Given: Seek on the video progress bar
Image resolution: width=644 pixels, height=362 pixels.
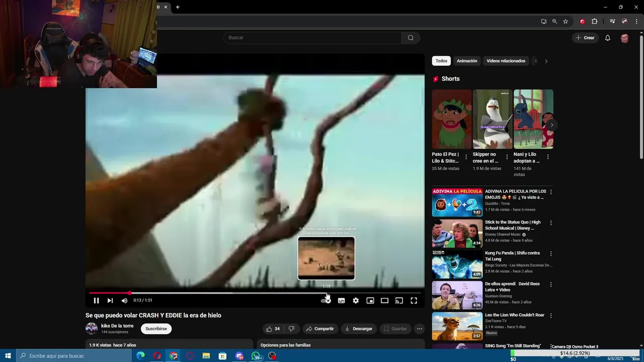Looking at the screenshot, I should 255,293.
